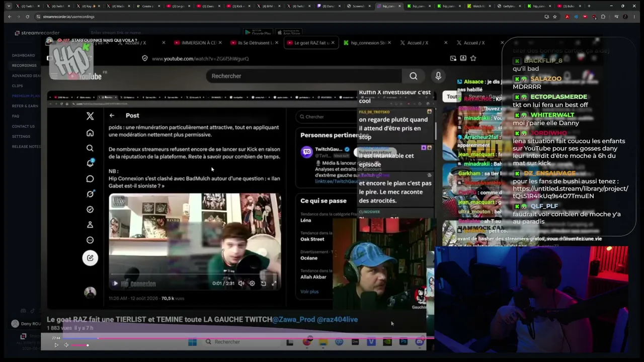The image size is (644, 362).
Task: Open REFER & EARN in the sidebar
Action: tap(25, 106)
